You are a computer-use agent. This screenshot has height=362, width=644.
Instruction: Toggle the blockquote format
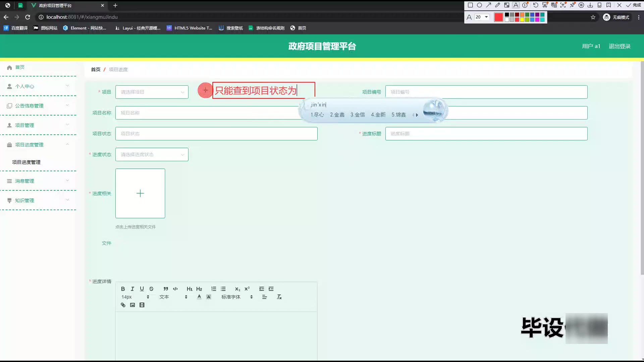pos(166,289)
